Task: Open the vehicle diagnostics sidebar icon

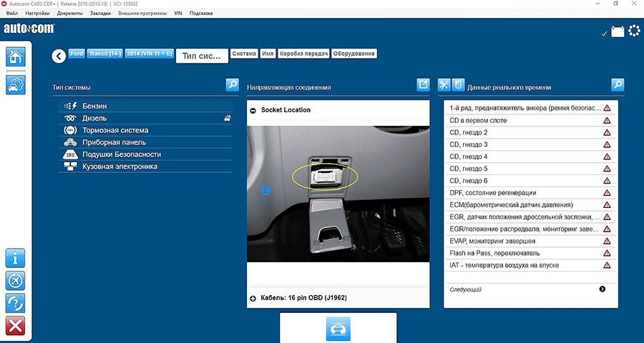Action: [16, 84]
